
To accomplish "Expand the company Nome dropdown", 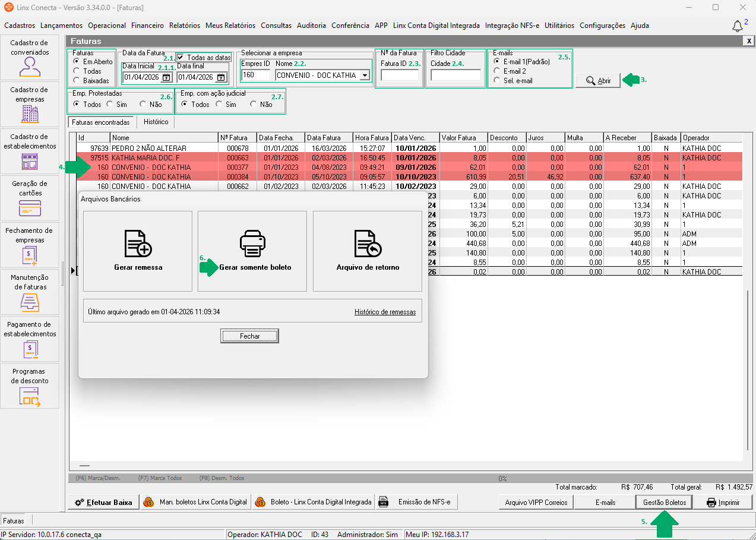I will coord(365,75).
